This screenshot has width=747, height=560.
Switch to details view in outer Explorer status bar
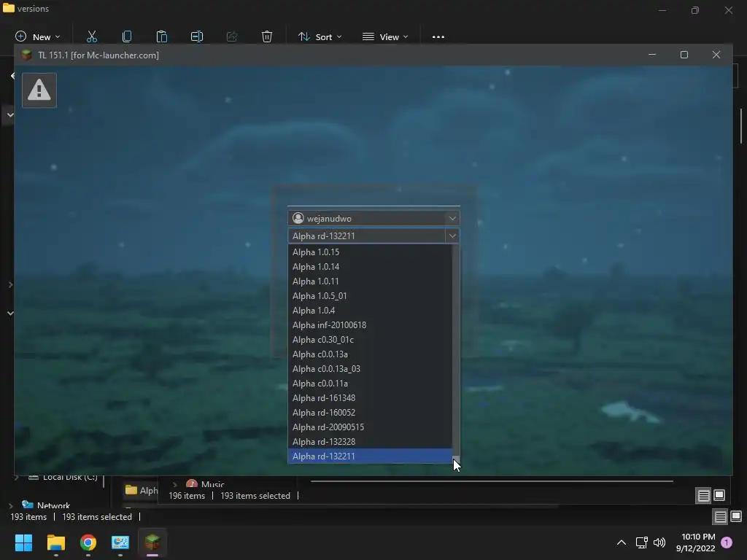[x=720, y=517]
